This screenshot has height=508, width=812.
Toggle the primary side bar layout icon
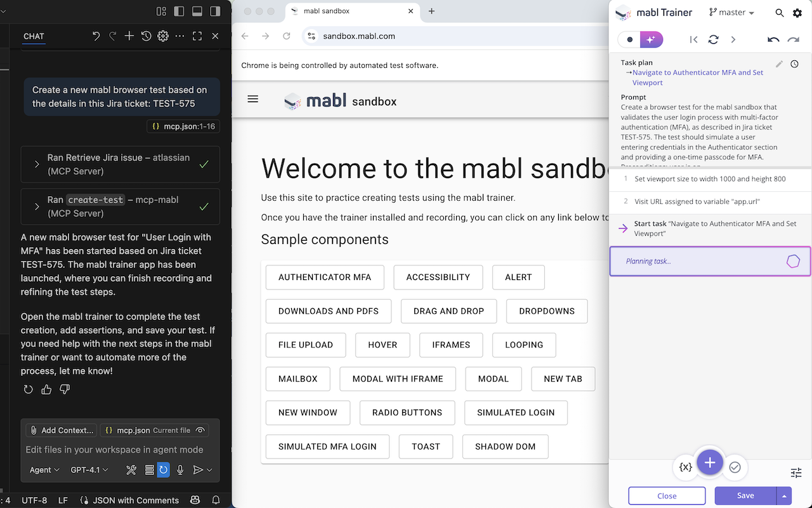pyautogui.click(x=179, y=11)
